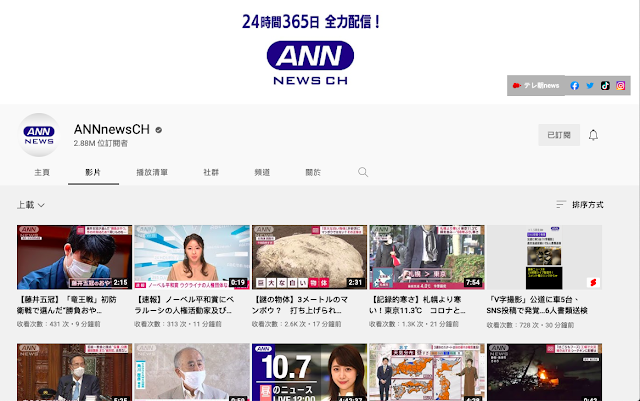Click the ANN NEWS channel avatar

tap(39, 135)
